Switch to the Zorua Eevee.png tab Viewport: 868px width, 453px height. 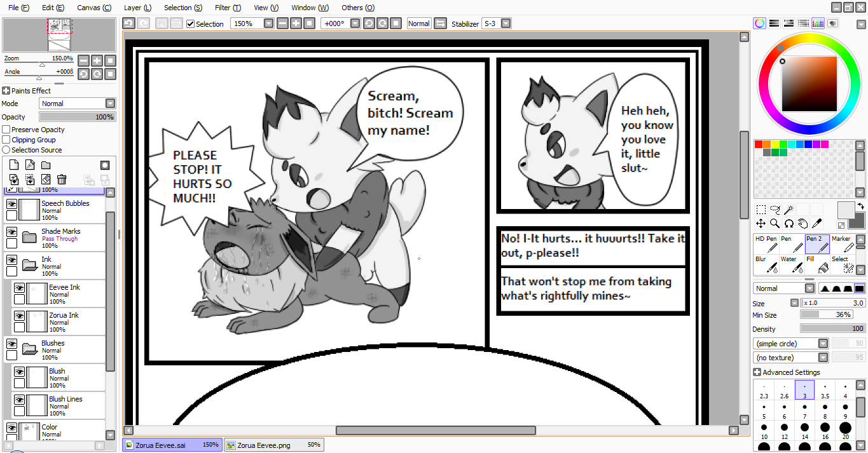click(273, 445)
